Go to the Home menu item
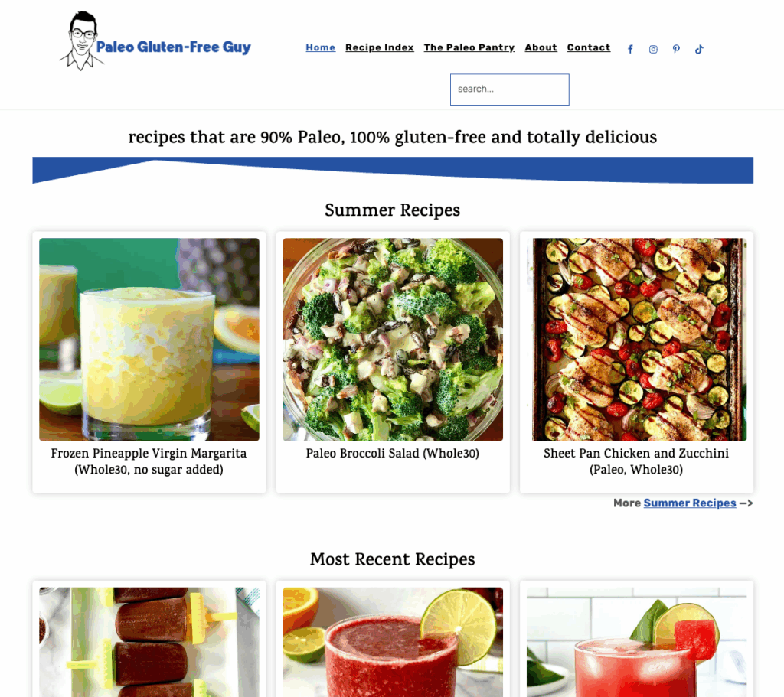Viewport: 784px width, 697px height. pyautogui.click(x=321, y=47)
